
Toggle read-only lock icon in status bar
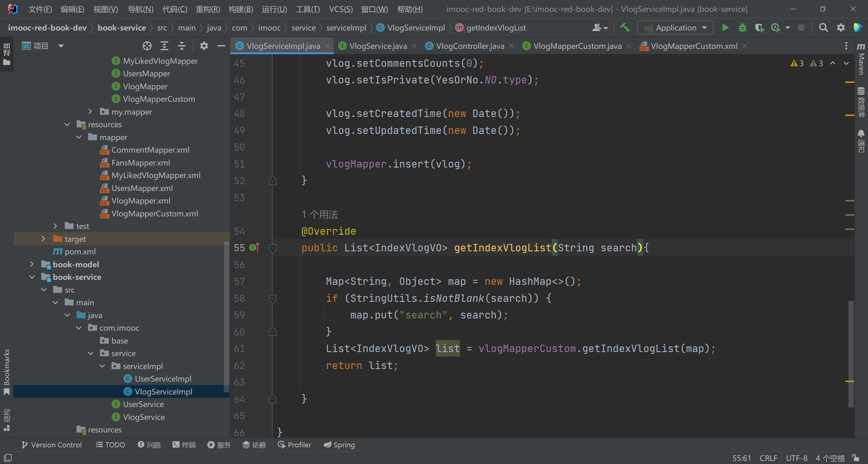click(x=855, y=458)
